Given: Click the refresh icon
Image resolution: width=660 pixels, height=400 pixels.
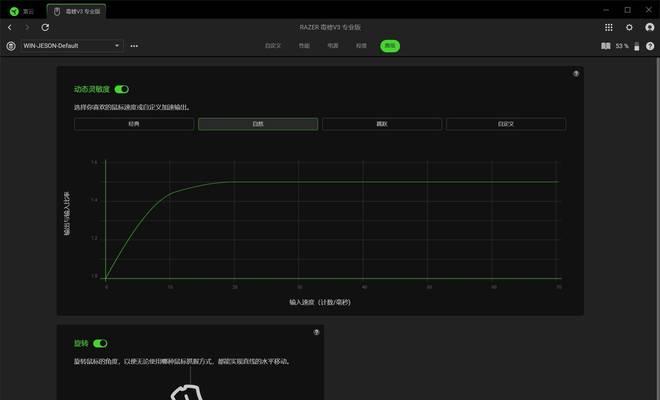Looking at the screenshot, I should [x=45, y=27].
